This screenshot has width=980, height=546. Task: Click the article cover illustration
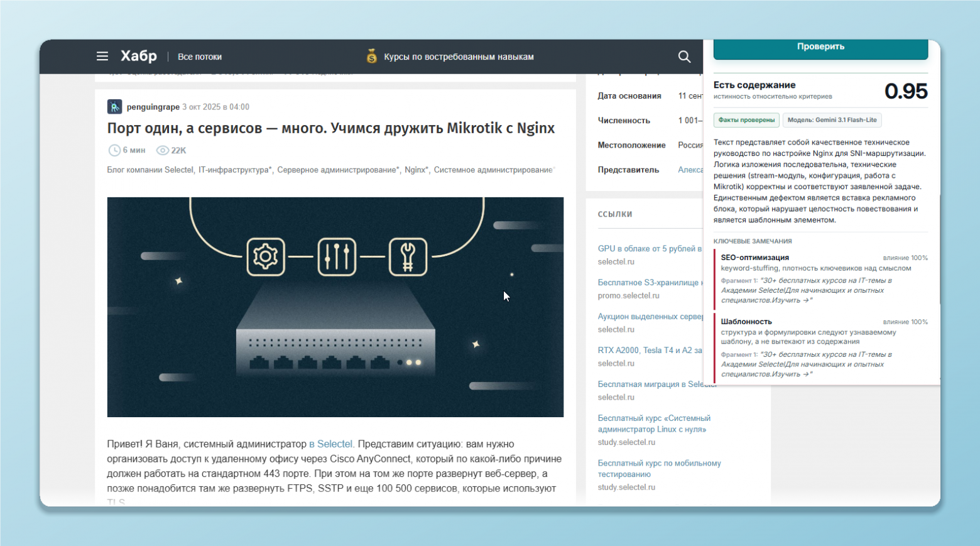pos(335,307)
